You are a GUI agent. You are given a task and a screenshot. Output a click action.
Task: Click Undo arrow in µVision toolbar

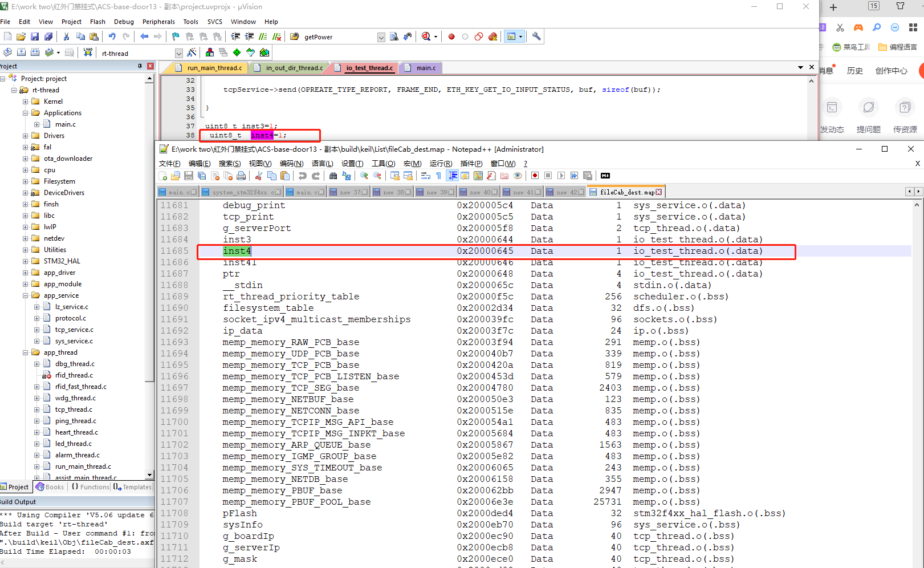pos(112,36)
